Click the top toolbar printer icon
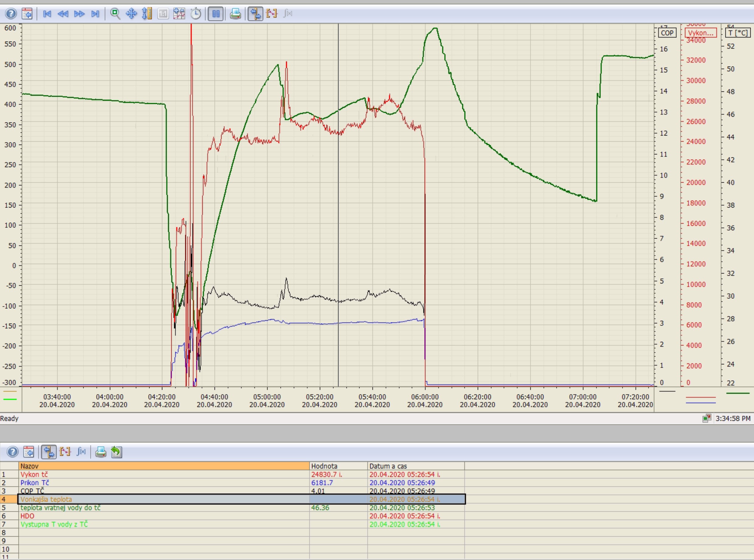Image resolution: width=754 pixels, height=560 pixels. [235, 14]
